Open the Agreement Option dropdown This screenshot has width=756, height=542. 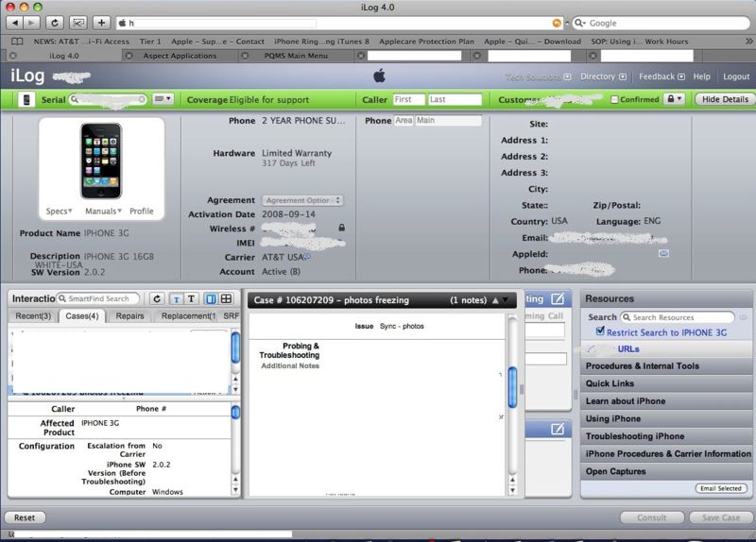point(302,200)
